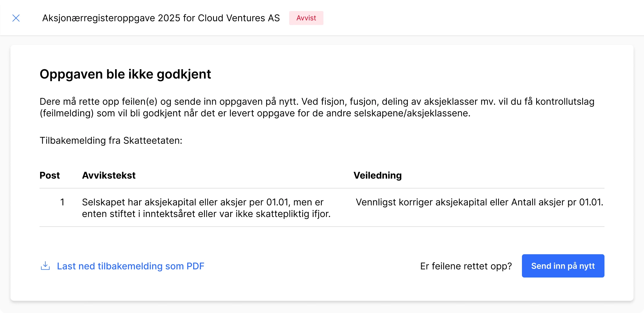Viewport: 644px width, 313px height.
Task: Click the 'Veiledning' column header
Action: (378, 175)
